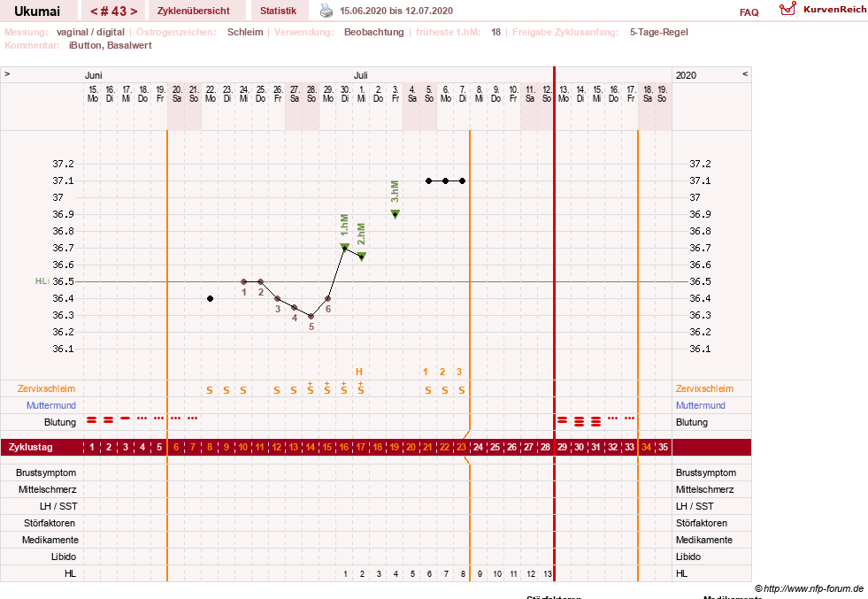
Task: Click HL value 13
Action: pyautogui.click(x=548, y=574)
